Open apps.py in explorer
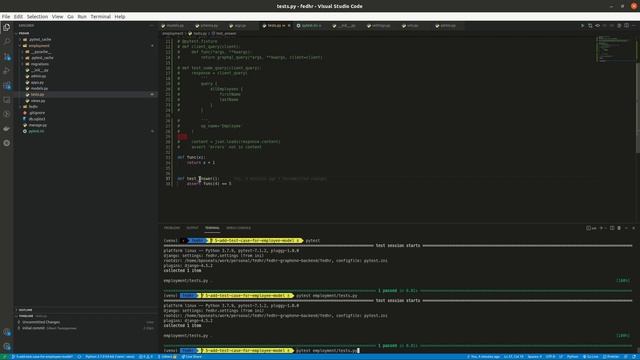The width and height of the screenshot is (640, 360). click(x=37, y=82)
